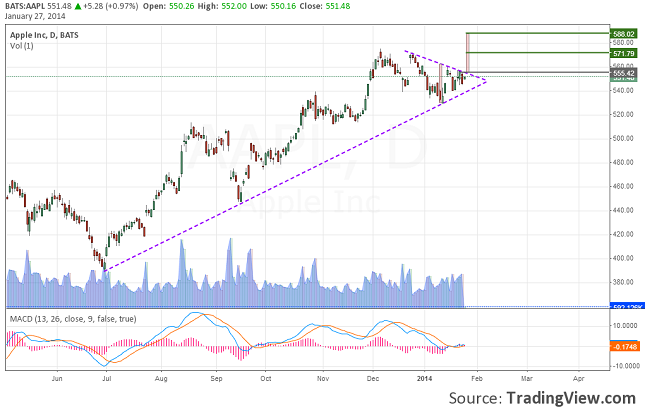The image size is (645, 415).
Task: Click the 400.00 price axis label
Action: 623,258
